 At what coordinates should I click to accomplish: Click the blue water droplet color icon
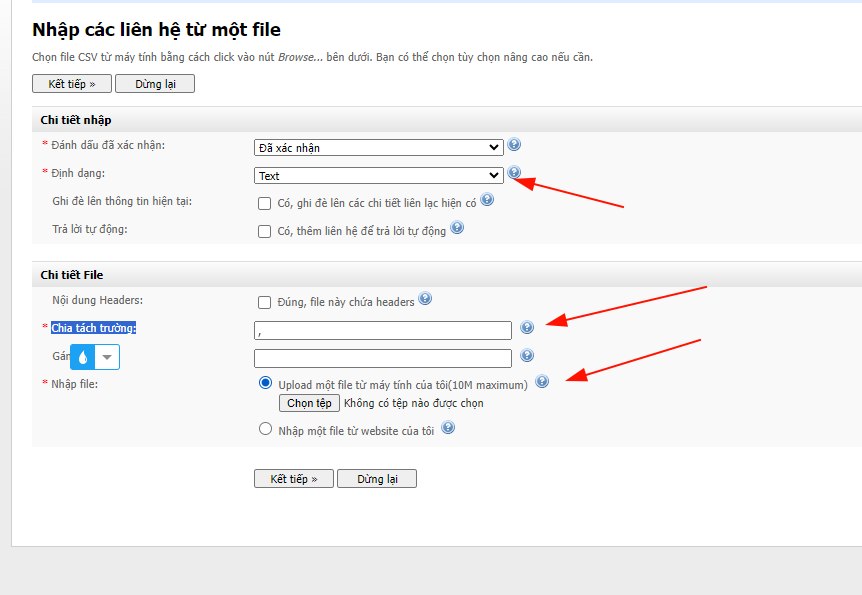tap(82, 357)
